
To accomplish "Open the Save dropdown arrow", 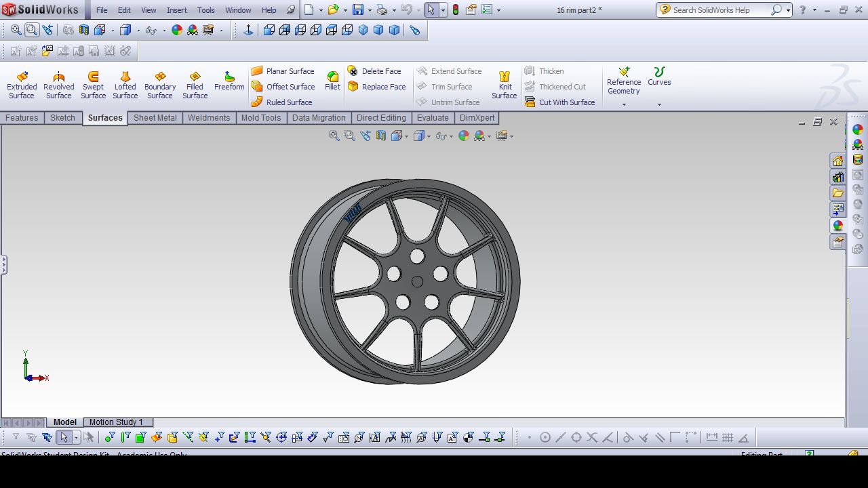I will 369,10.
